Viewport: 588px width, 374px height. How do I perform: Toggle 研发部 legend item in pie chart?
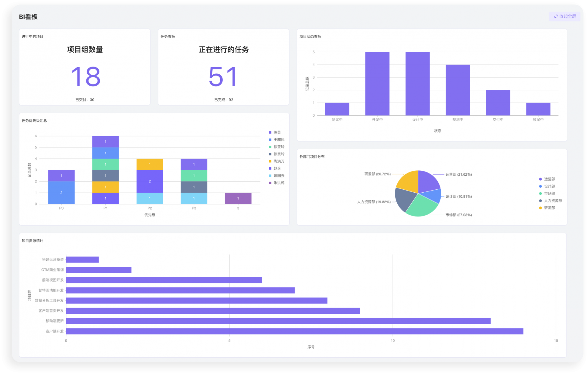tap(547, 208)
